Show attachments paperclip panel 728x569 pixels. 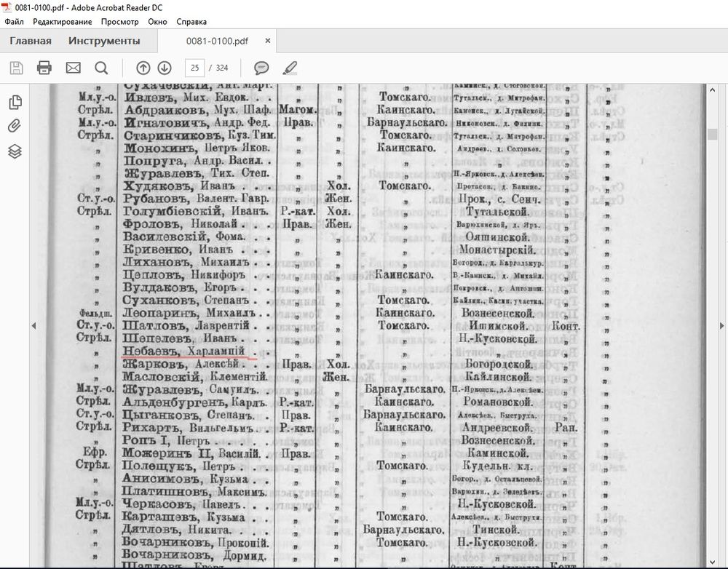(15, 127)
